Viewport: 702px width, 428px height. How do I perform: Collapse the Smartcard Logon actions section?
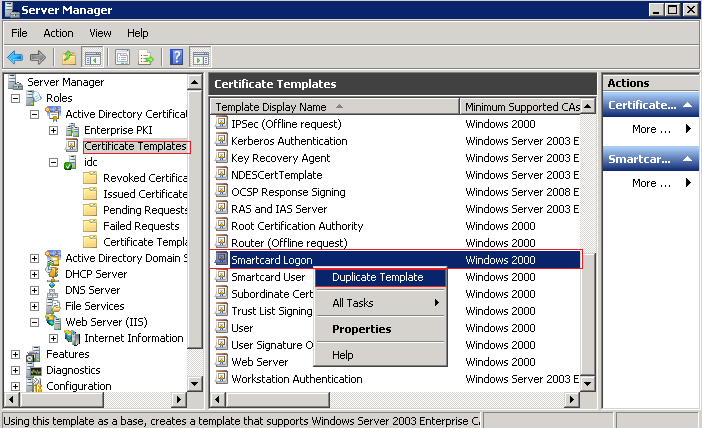click(687, 159)
